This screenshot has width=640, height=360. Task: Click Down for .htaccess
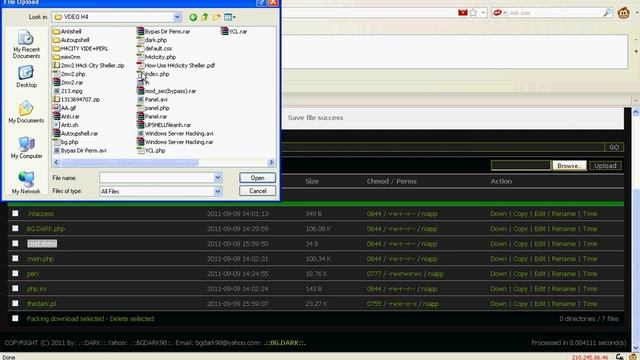(x=498, y=213)
